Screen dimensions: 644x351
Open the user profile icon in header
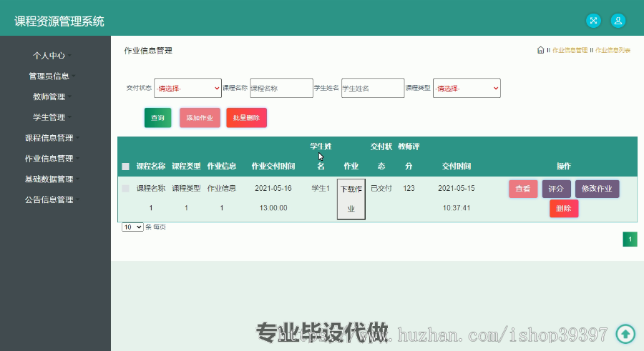[618, 21]
